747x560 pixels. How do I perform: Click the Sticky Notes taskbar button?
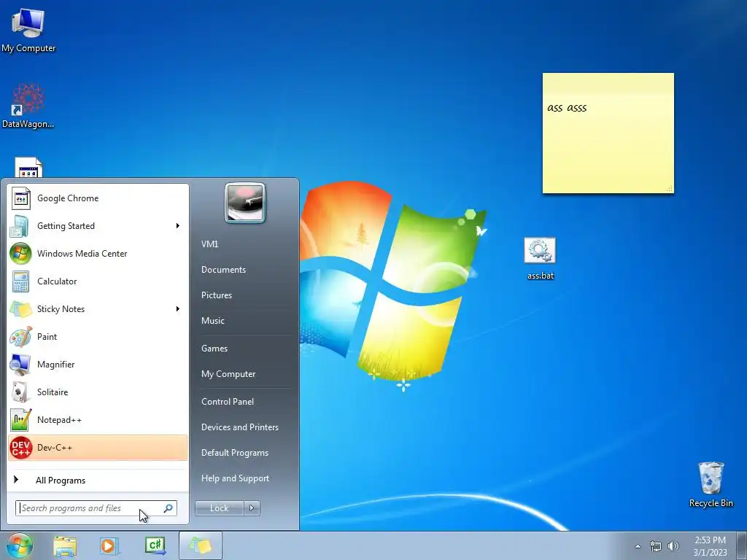(200, 545)
